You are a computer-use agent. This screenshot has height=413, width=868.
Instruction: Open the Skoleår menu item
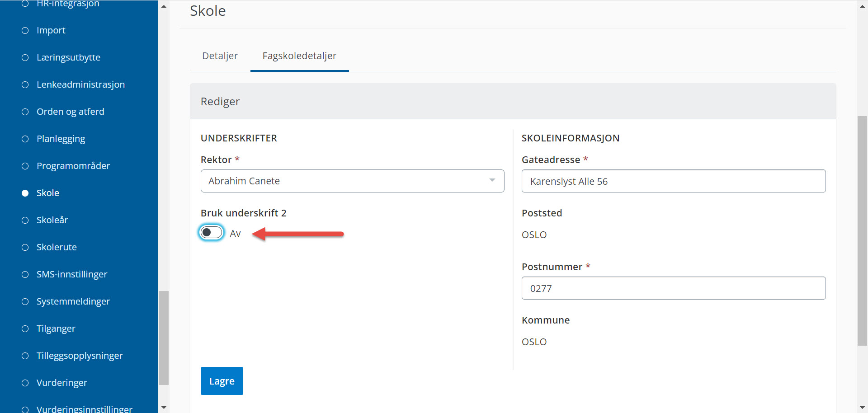(52, 220)
